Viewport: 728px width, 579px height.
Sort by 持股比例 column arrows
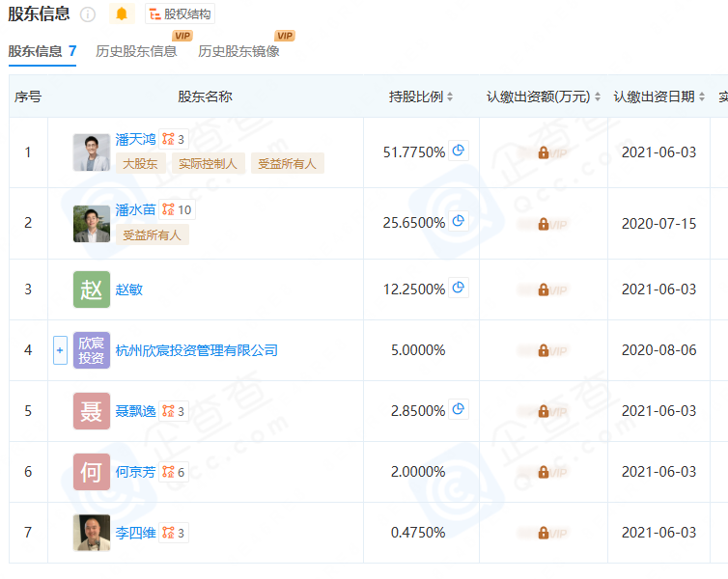(449, 96)
